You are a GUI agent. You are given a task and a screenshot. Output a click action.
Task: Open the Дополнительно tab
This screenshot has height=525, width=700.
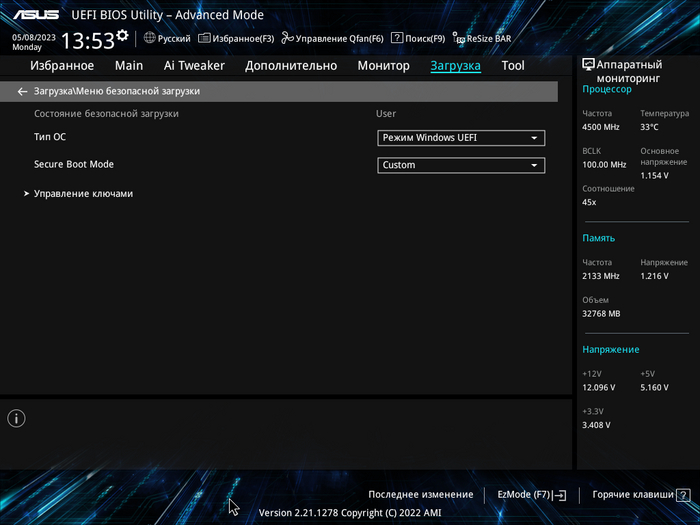[x=291, y=66]
